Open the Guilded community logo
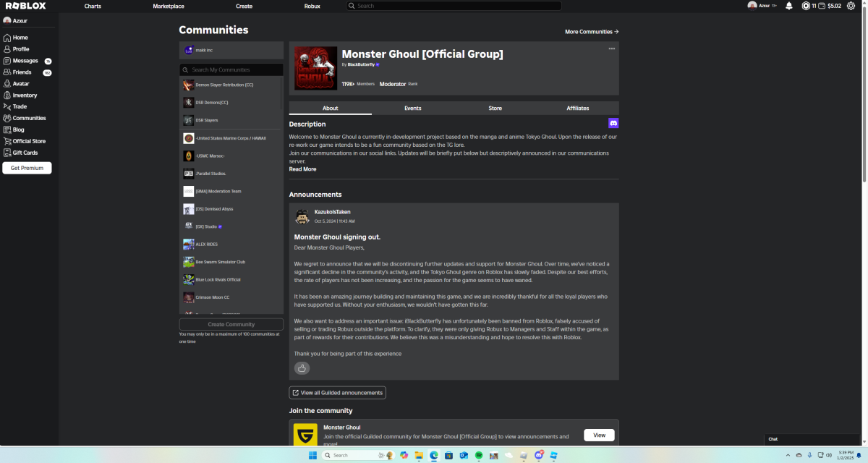This screenshot has height=463, width=868. click(x=305, y=436)
